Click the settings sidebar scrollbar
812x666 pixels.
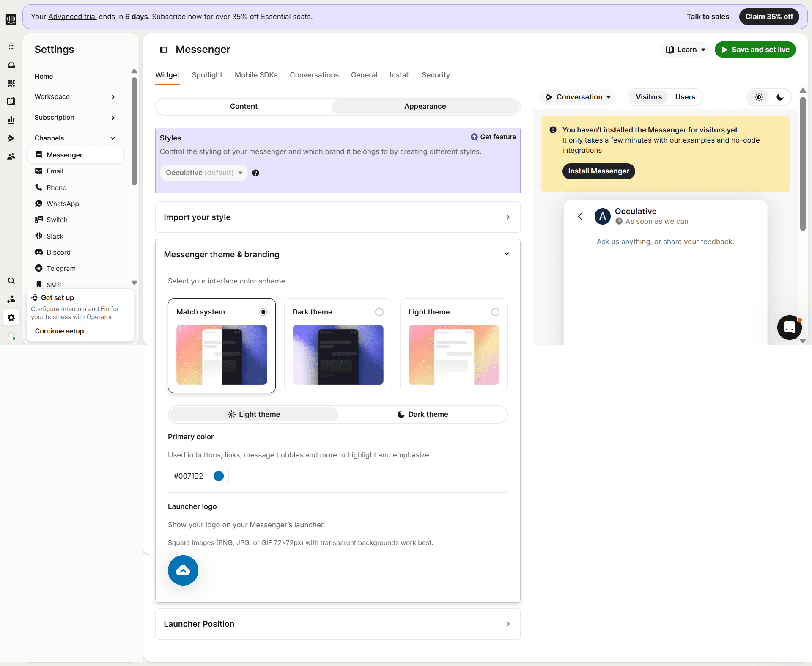(134, 131)
